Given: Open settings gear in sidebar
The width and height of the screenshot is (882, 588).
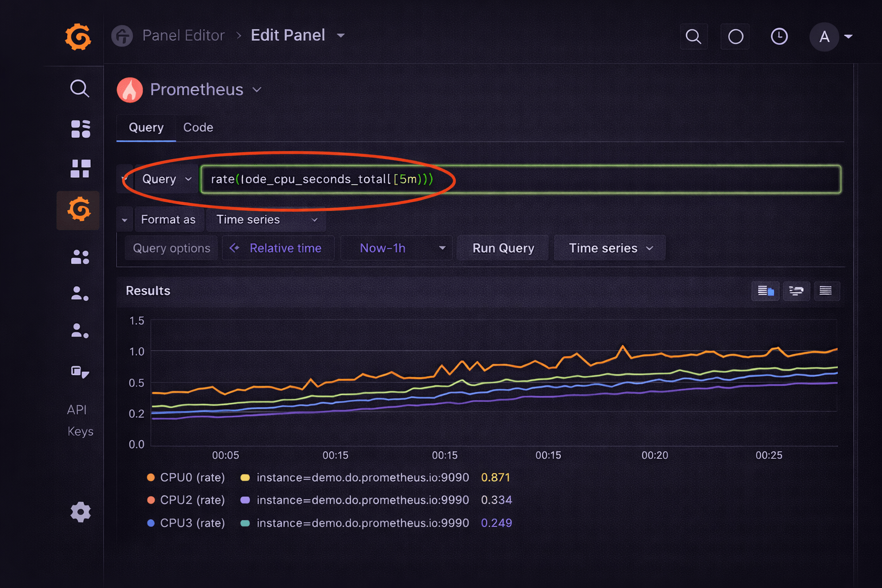Looking at the screenshot, I should (80, 512).
